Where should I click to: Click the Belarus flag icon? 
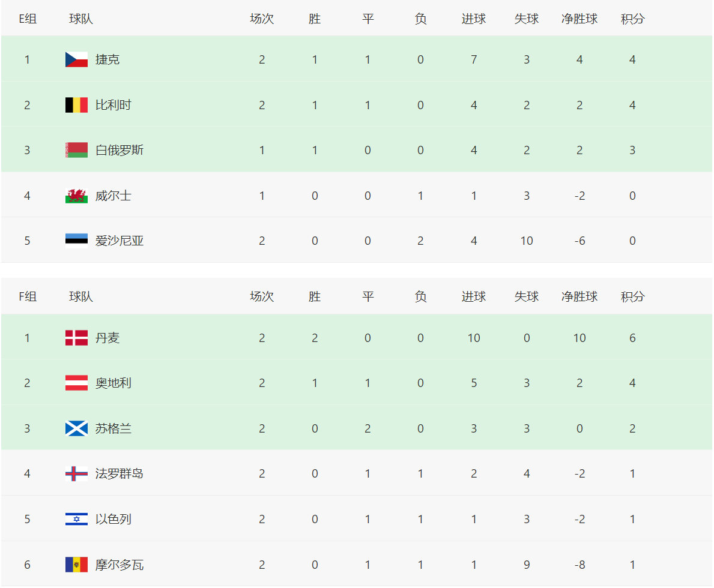(76, 150)
